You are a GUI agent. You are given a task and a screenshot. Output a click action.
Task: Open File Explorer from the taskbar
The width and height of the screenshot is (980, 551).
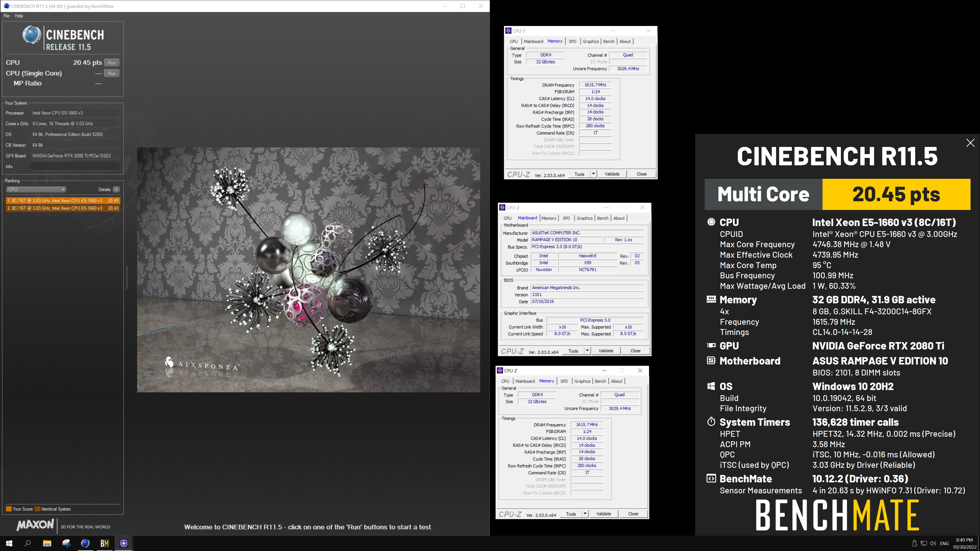pos(47,543)
